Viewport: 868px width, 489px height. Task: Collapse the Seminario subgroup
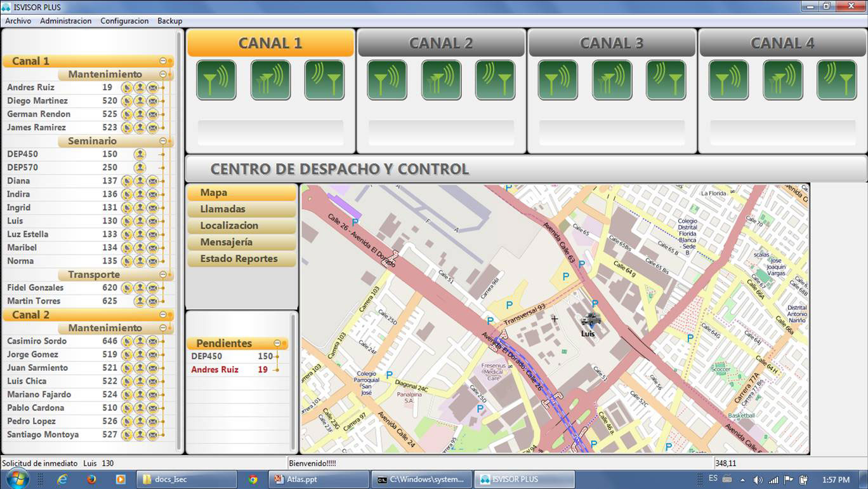[163, 141]
